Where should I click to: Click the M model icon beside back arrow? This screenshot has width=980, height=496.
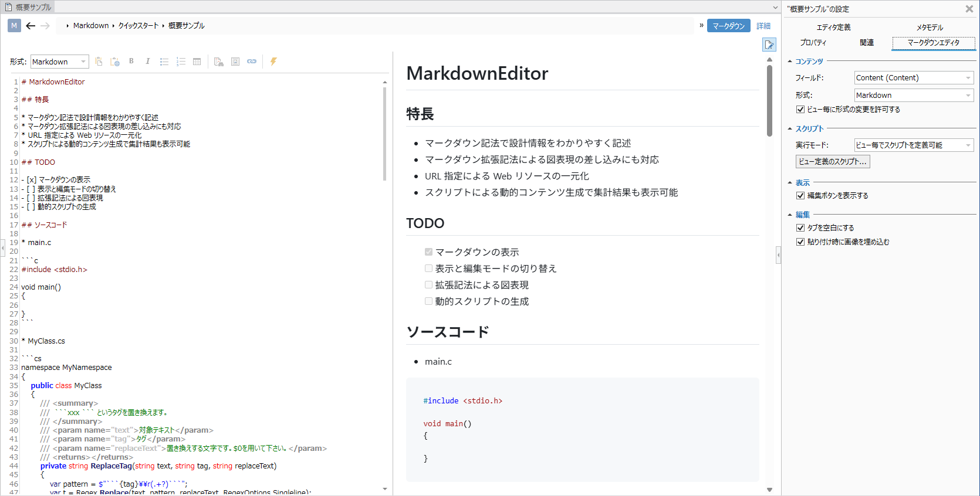(14, 26)
